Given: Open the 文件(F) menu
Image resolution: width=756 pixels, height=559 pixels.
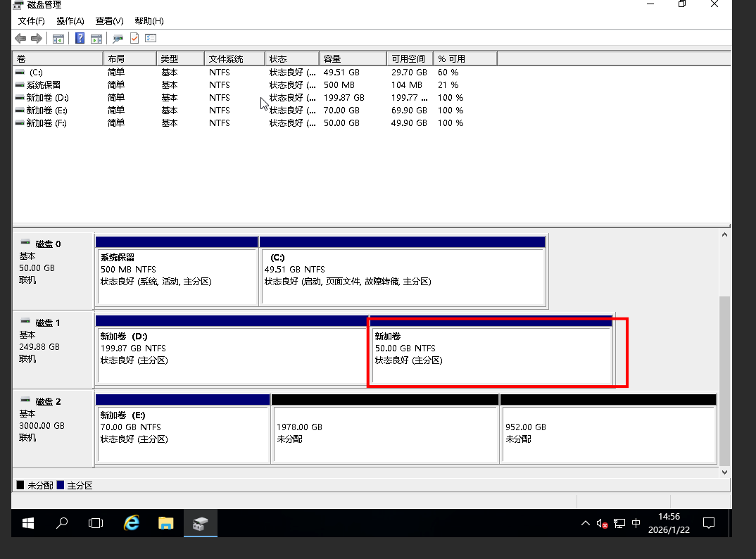Looking at the screenshot, I should tap(32, 21).
